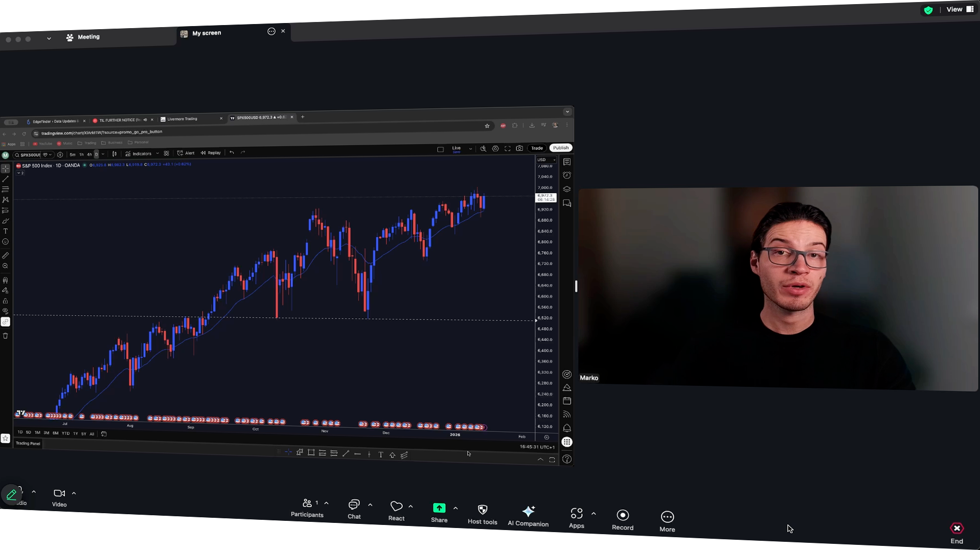This screenshot has width=980, height=550.
Task: Open Zoom React emoji menu
Action: [x=396, y=511]
